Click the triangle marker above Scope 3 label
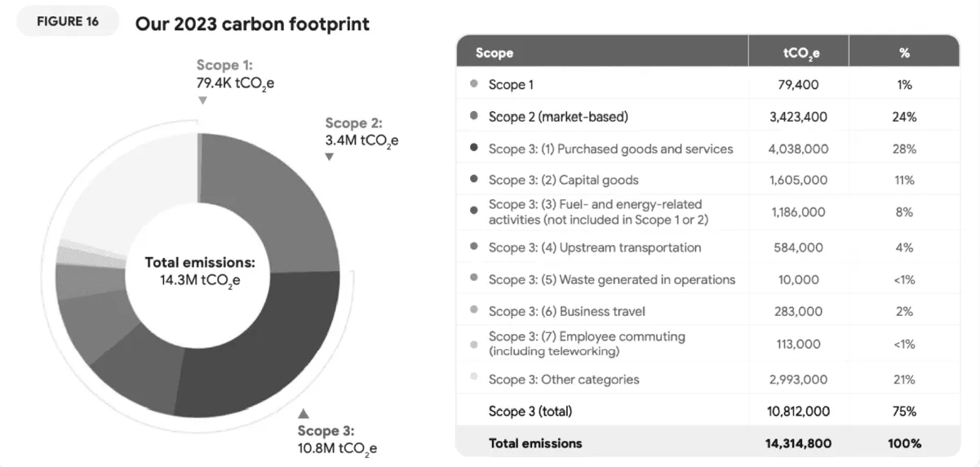The height and width of the screenshot is (467, 980). pyautogui.click(x=304, y=413)
